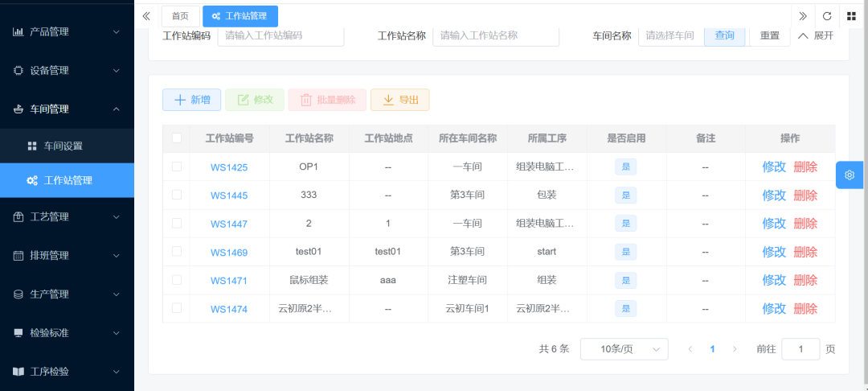Screen dimensions: 868x391
Task: Click 删除 for row WS1469
Action: (805, 252)
